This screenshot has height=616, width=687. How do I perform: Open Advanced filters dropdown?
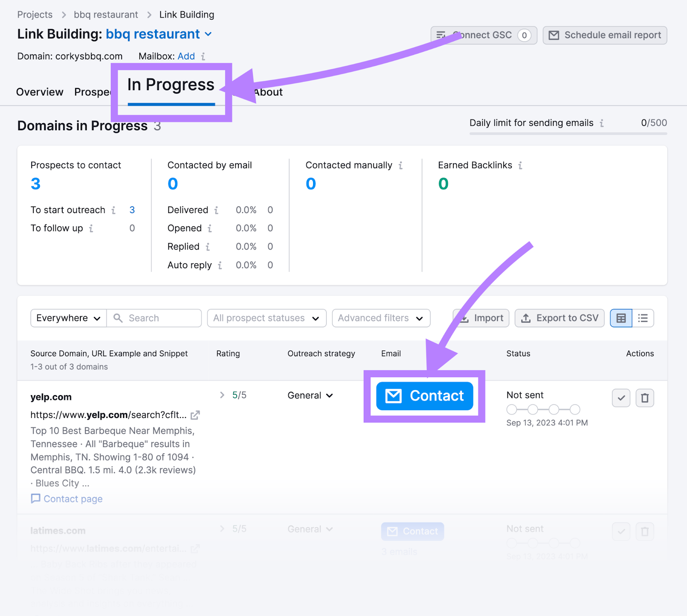pyautogui.click(x=381, y=318)
